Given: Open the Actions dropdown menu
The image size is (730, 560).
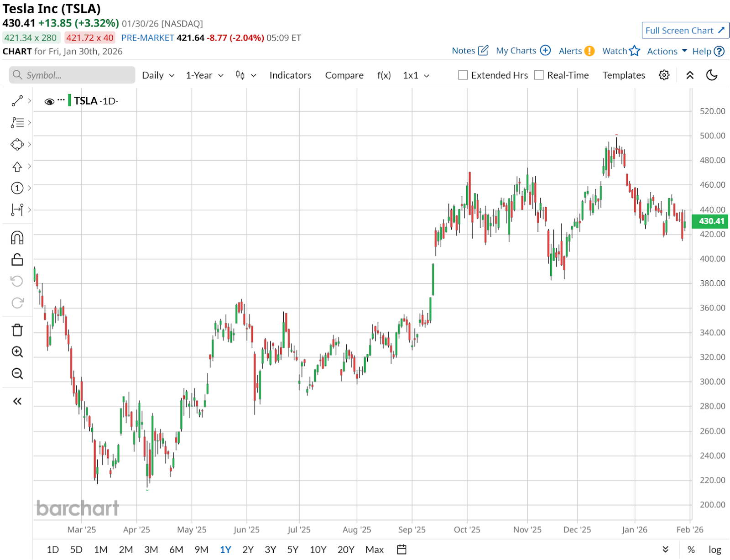Looking at the screenshot, I should point(667,51).
